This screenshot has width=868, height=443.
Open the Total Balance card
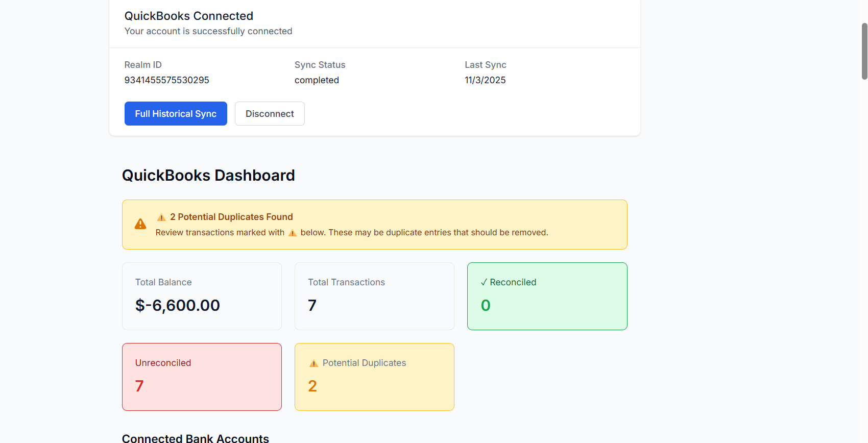point(202,296)
